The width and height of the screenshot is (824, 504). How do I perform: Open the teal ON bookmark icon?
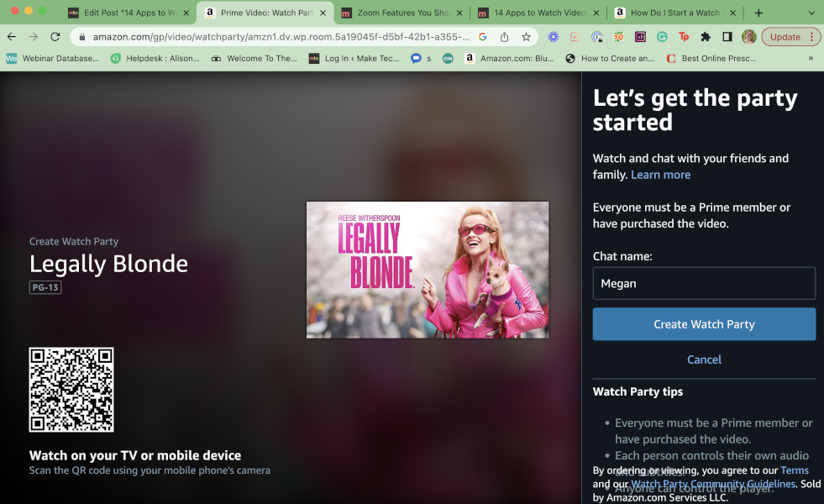(x=448, y=58)
